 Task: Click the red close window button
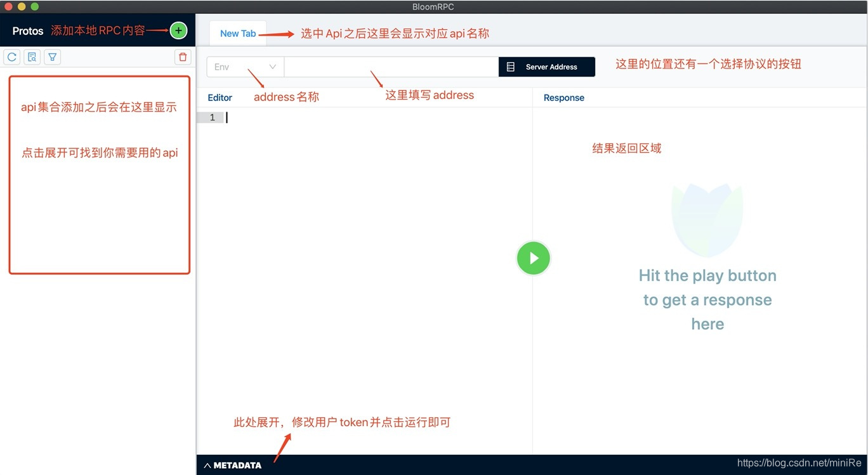click(9, 6)
